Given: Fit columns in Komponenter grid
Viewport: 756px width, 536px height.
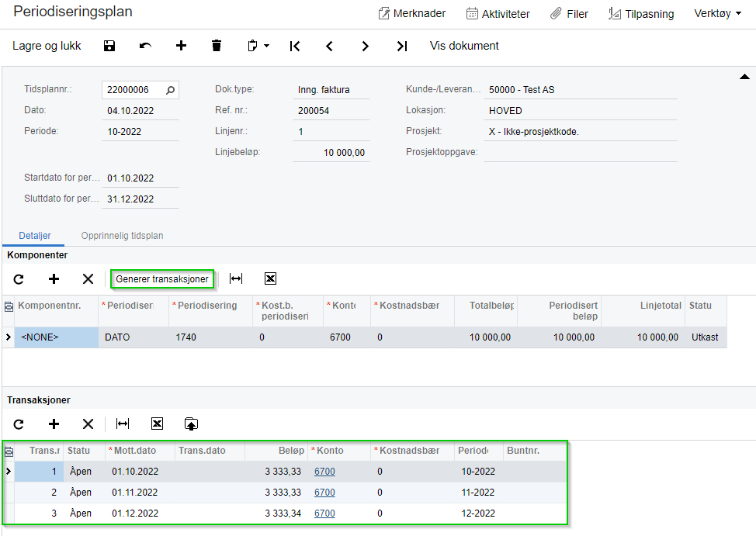Looking at the screenshot, I should [x=236, y=278].
